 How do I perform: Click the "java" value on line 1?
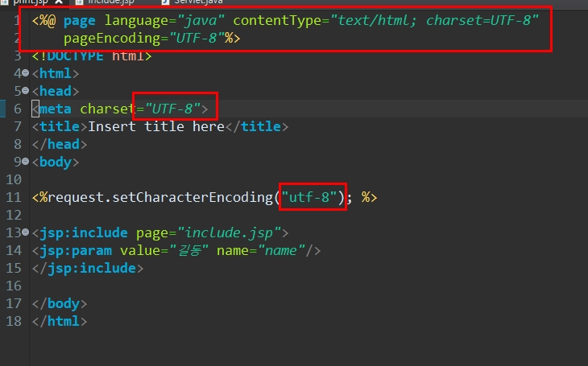click(x=201, y=20)
